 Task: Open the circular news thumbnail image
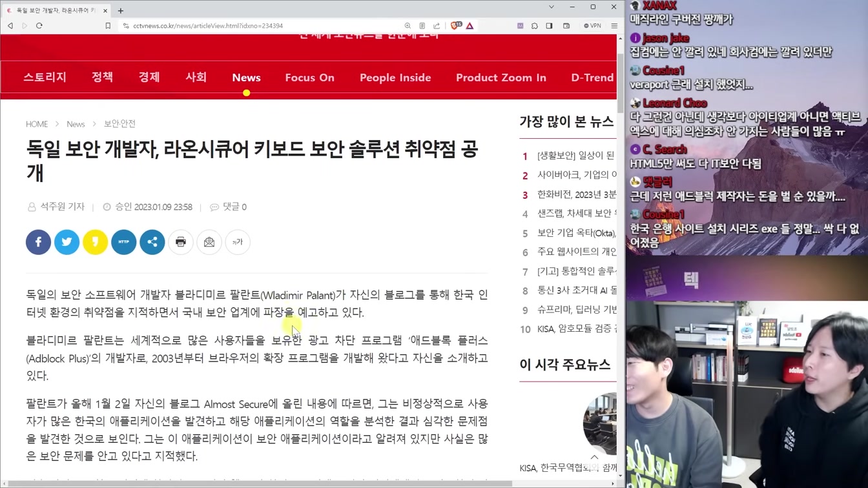[x=600, y=423]
